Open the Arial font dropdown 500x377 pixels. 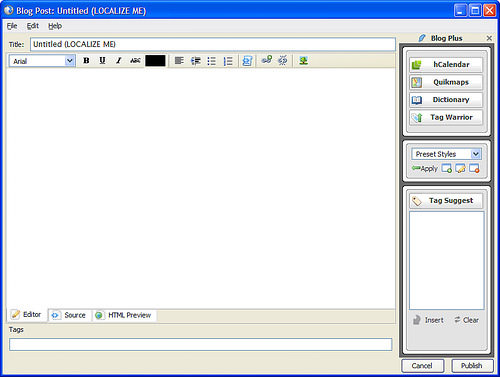click(42, 61)
